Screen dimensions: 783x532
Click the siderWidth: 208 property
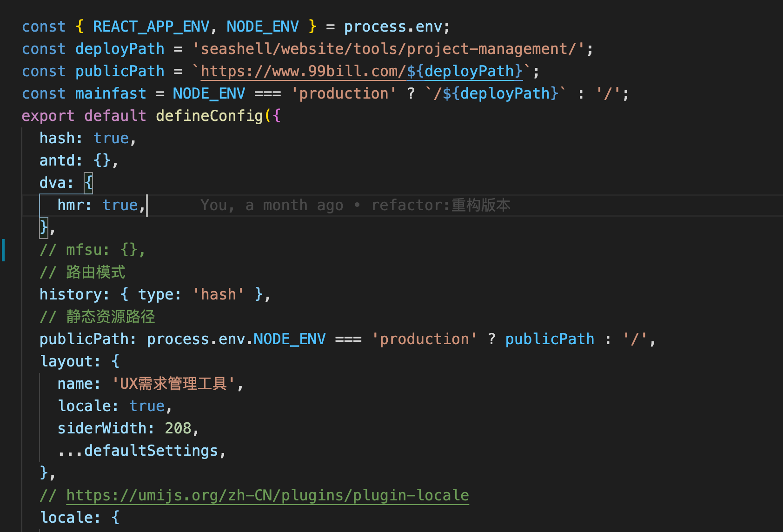(x=126, y=428)
